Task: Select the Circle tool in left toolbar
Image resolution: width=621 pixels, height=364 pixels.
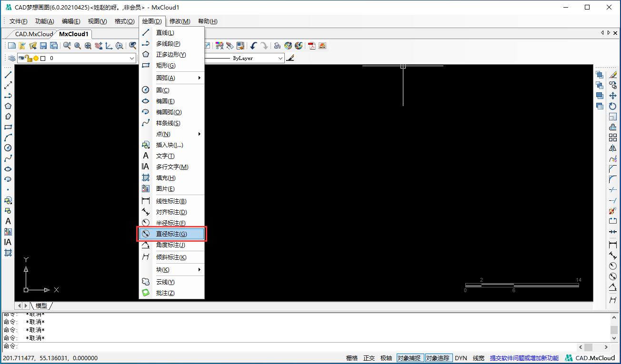Action: [x=8, y=148]
